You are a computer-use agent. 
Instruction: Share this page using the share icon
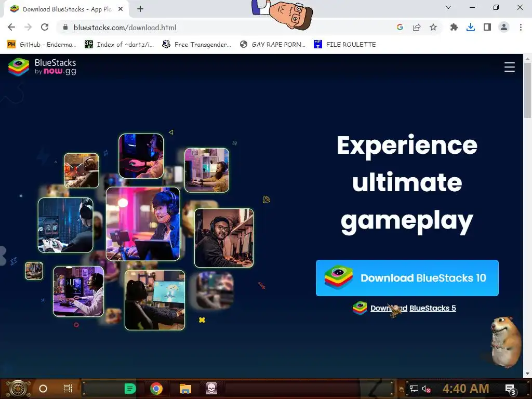click(417, 27)
